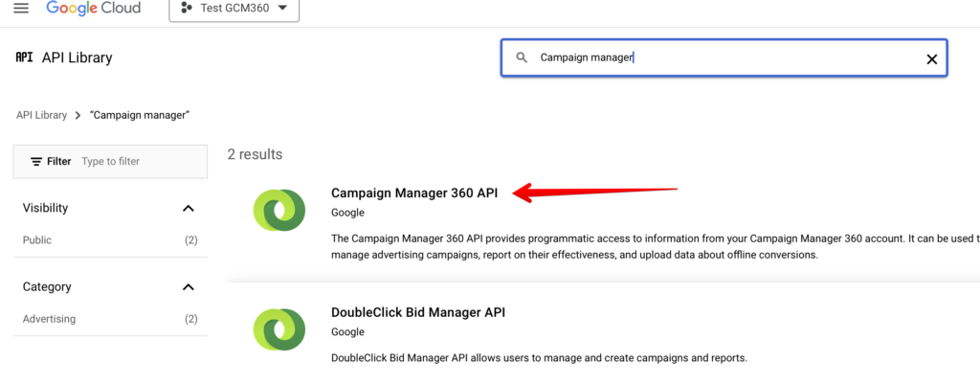Click inside the Campaign manager search field

click(x=718, y=57)
